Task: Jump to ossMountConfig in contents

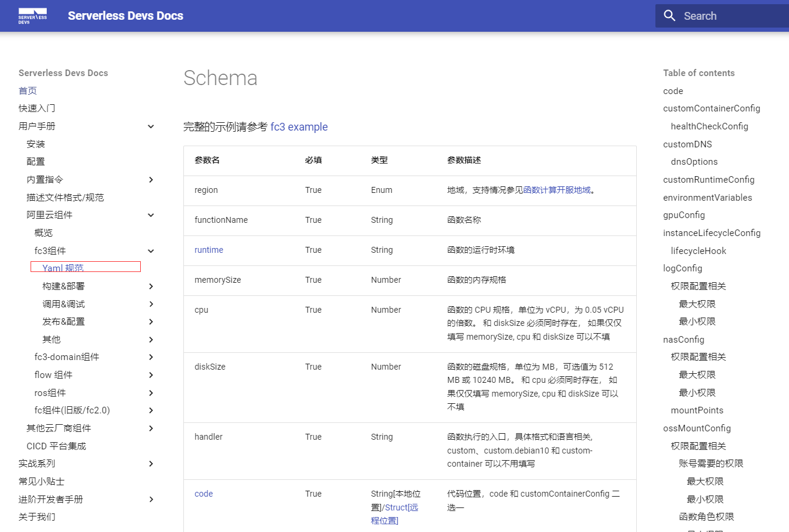Action: click(x=697, y=428)
